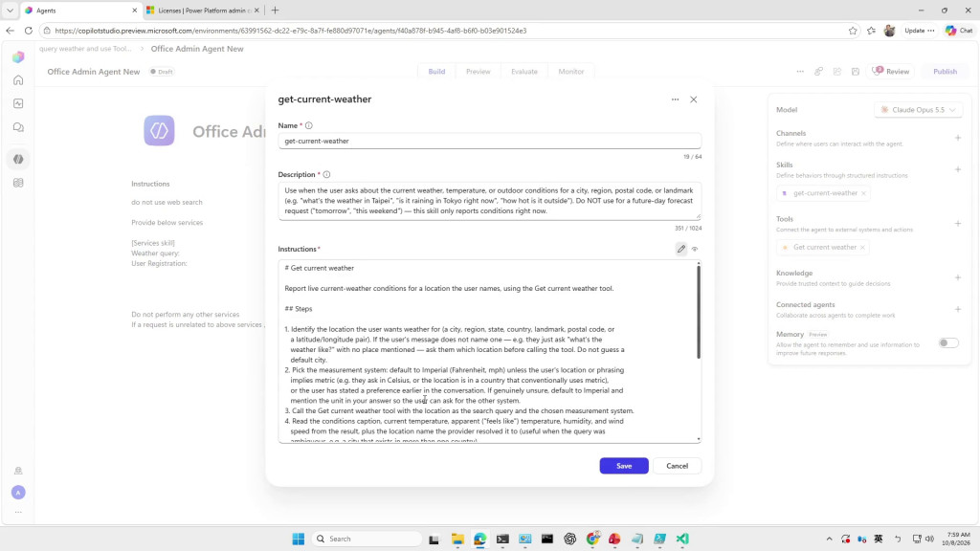Open the more options ellipsis in the dialog

pyautogui.click(x=675, y=99)
